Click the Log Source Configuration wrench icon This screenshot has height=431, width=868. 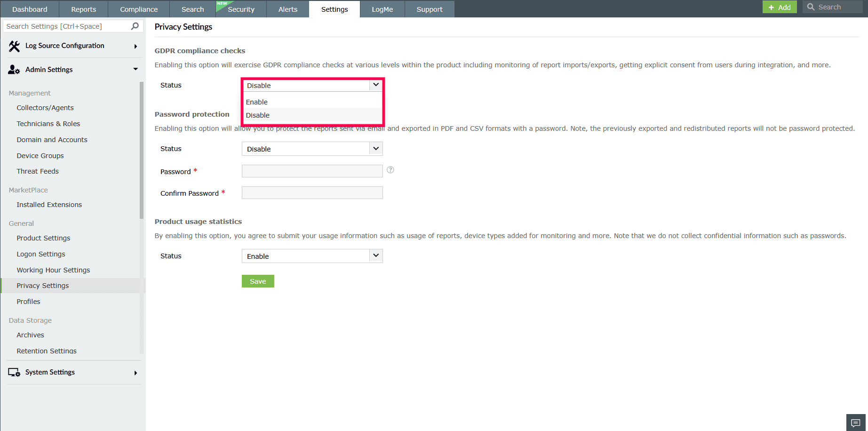pyautogui.click(x=13, y=46)
